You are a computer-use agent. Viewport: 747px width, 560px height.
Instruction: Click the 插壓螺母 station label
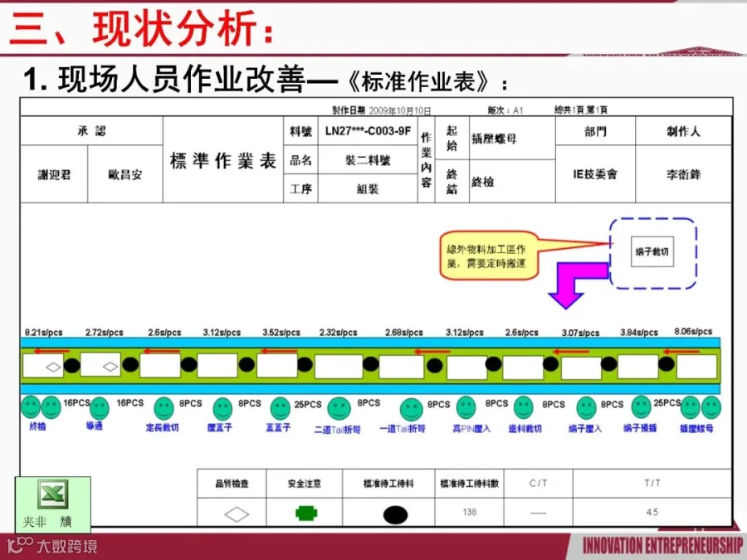tap(696, 429)
